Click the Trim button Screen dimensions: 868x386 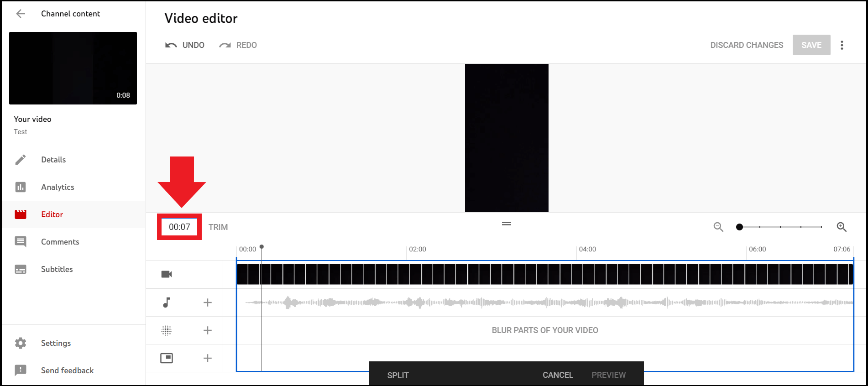click(218, 227)
